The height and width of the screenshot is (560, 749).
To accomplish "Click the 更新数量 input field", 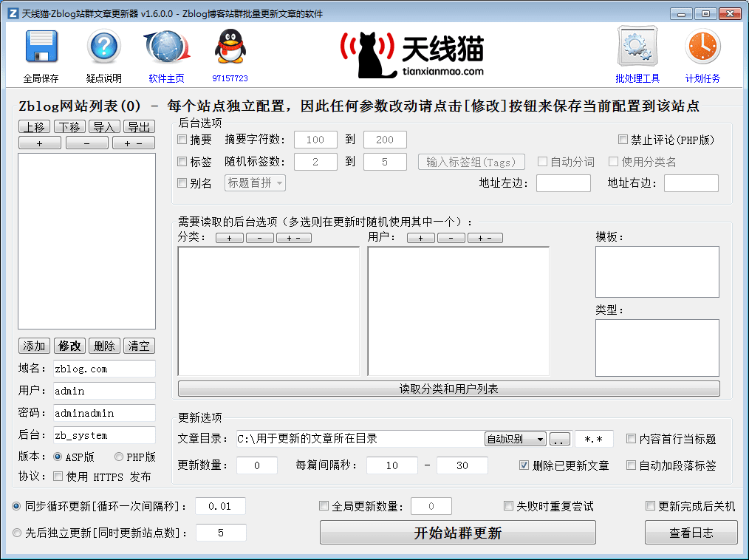I will click(257, 465).
